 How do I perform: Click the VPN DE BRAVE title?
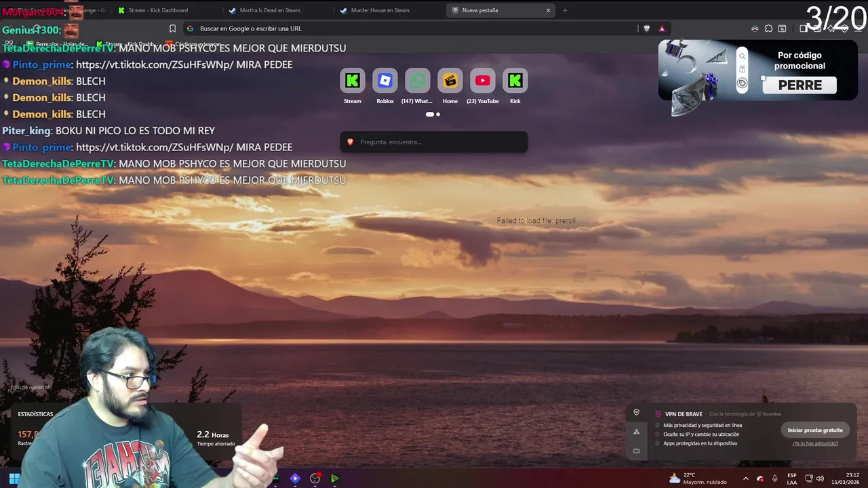(684, 414)
